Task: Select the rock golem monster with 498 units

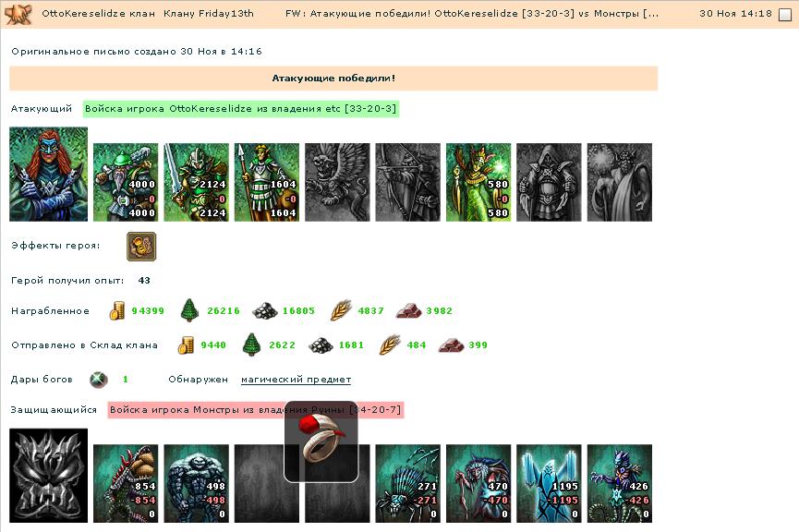Action: [196, 484]
